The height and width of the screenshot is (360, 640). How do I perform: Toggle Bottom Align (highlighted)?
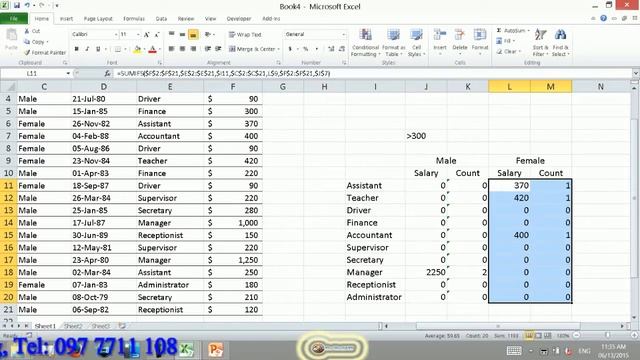click(193, 35)
